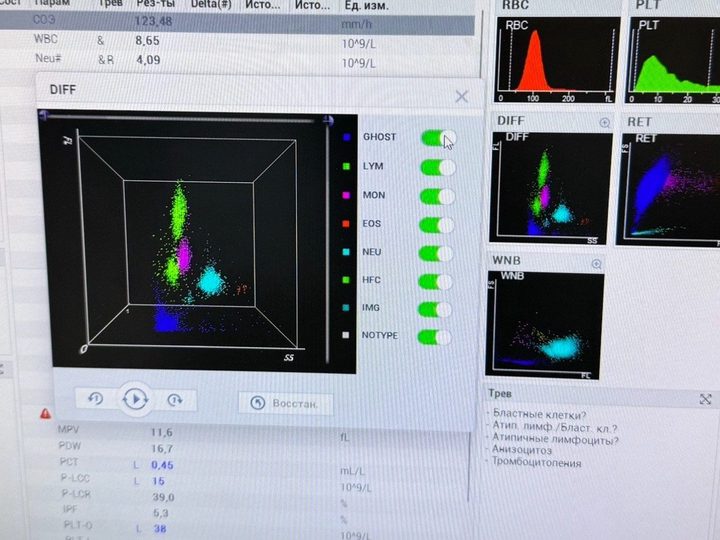The height and width of the screenshot is (540, 720).
Task: Open the PLT histogram thumbnail
Action: [673, 61]
